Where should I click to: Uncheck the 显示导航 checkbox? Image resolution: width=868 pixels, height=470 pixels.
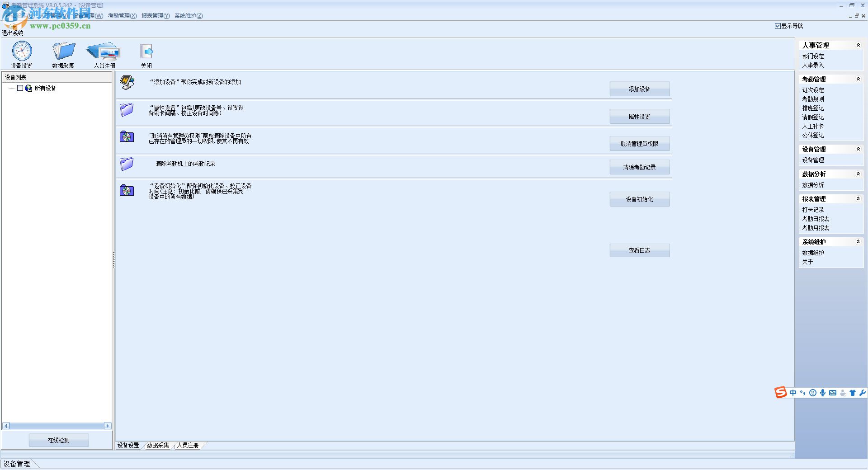(778, 26)
